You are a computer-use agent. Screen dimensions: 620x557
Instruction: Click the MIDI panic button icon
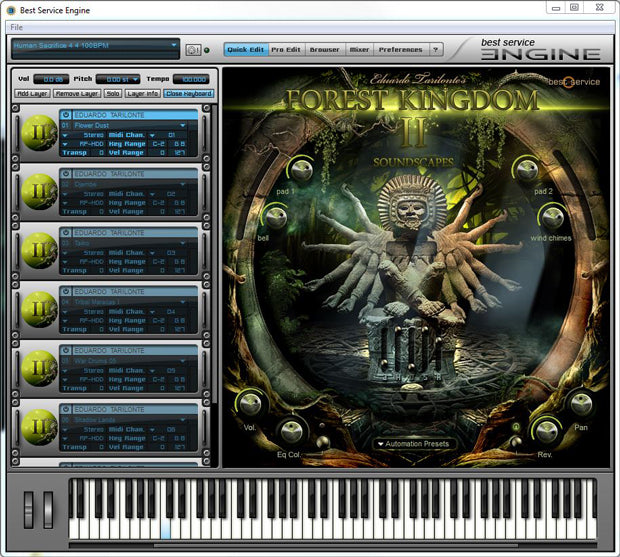(191, 49)
